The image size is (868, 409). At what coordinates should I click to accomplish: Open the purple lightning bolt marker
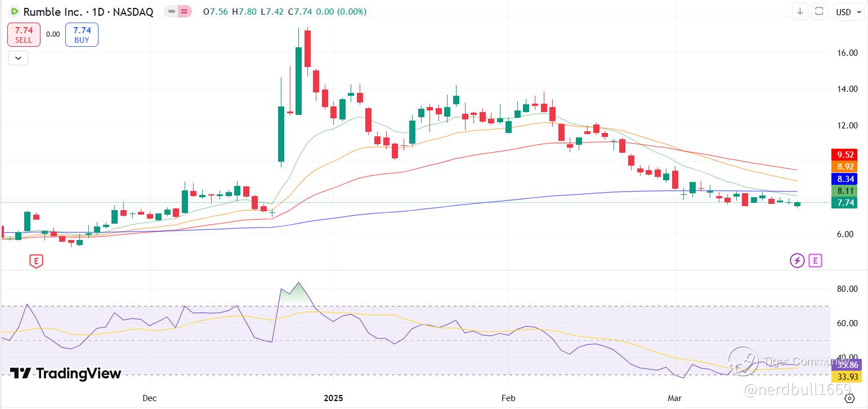797,260
